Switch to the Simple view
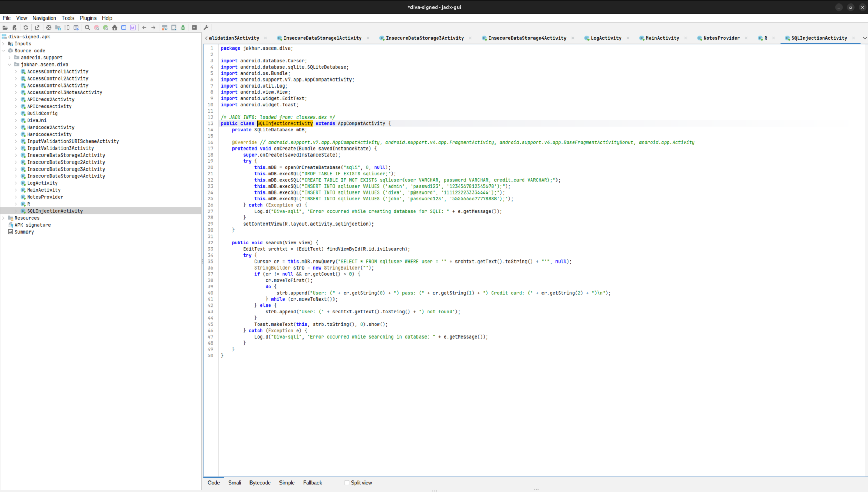 287,483
